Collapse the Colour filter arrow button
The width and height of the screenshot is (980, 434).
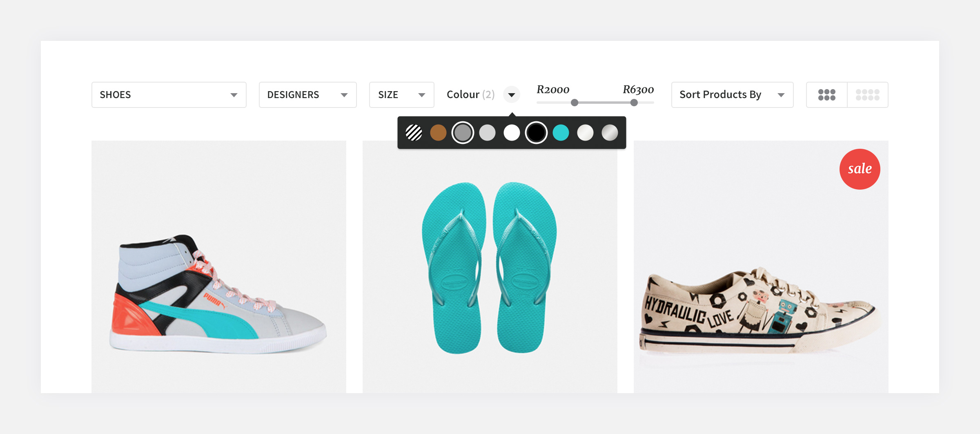click(512, 95)
